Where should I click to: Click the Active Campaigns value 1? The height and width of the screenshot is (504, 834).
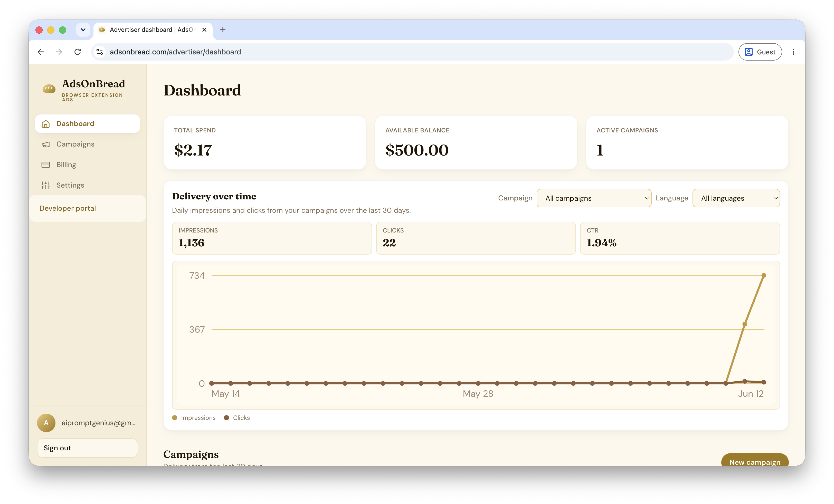[600, 150]
